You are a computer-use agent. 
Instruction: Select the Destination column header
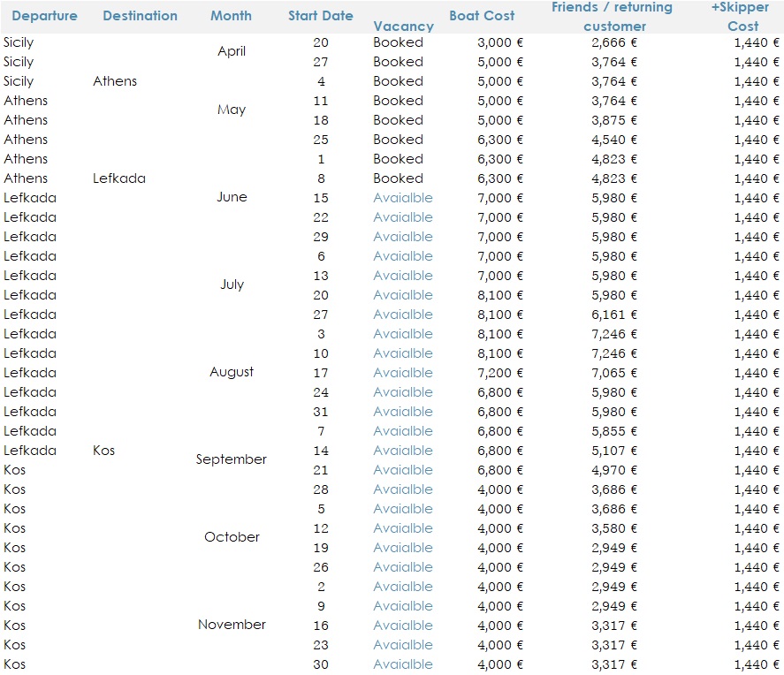click(140, 16)
